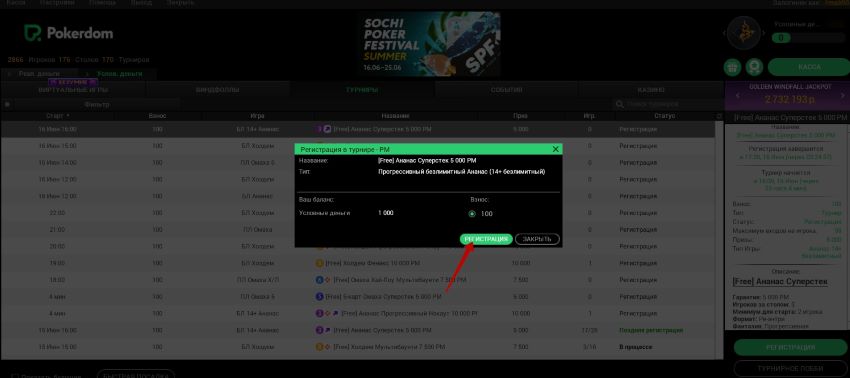Click the Pokerdom logo
This screenshot has width=850, height=378.
pyautogui.click(x=68, y=33)
